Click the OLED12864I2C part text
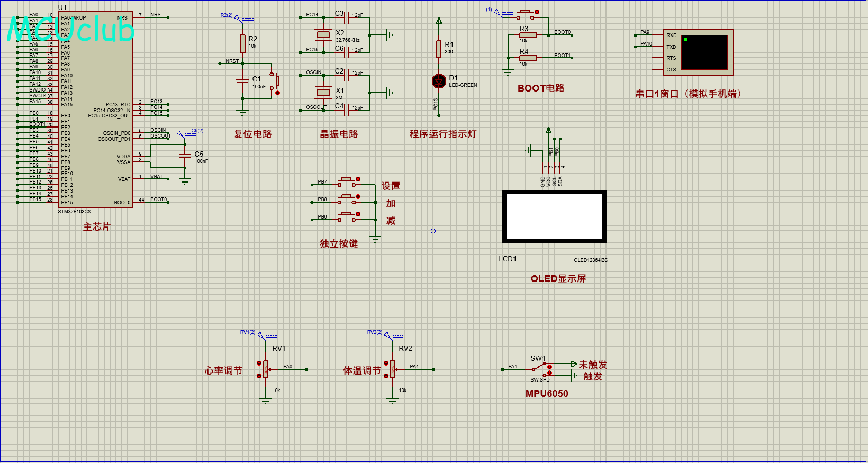This screenshot has height=463, width=868. click(x=591, y=260)
